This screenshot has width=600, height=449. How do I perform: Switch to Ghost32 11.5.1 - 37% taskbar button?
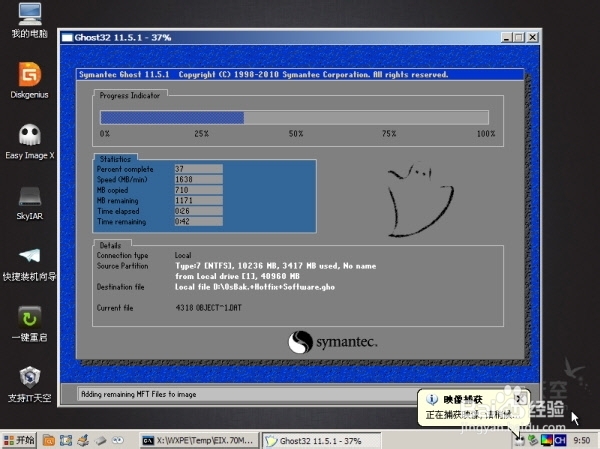pos(321,441)
